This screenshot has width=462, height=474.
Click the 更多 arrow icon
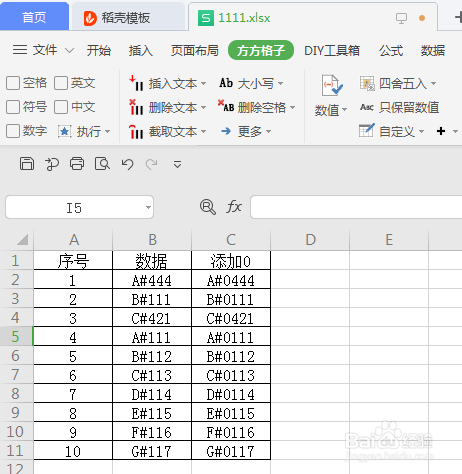point(226,131)
